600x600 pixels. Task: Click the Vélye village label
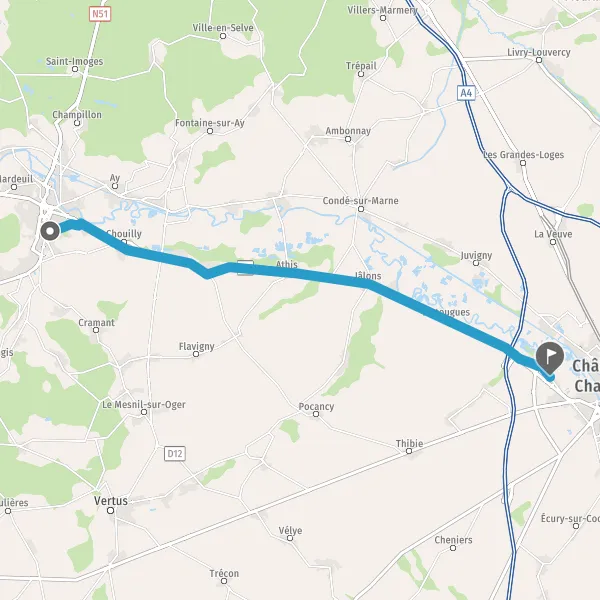[x=290, y=530]
